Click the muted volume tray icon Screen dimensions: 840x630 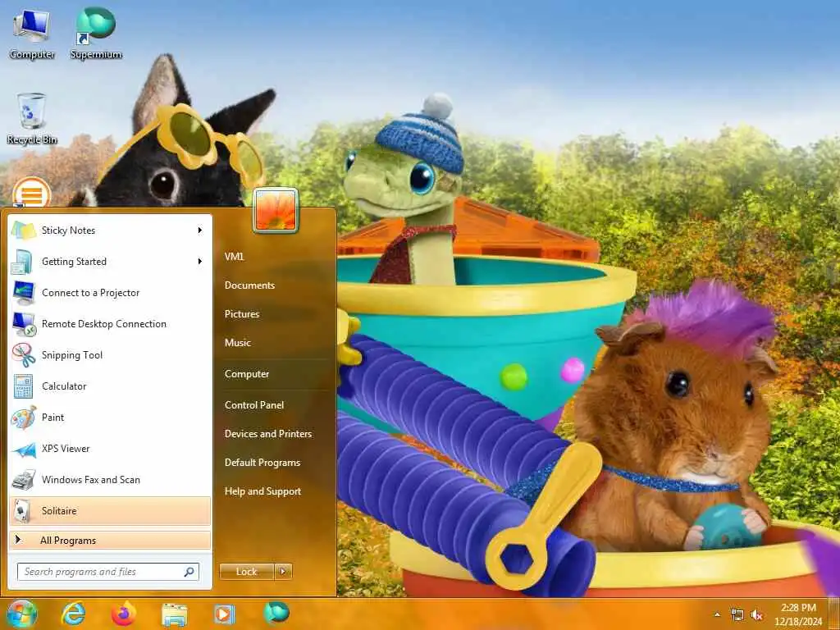tap(757, 615)
